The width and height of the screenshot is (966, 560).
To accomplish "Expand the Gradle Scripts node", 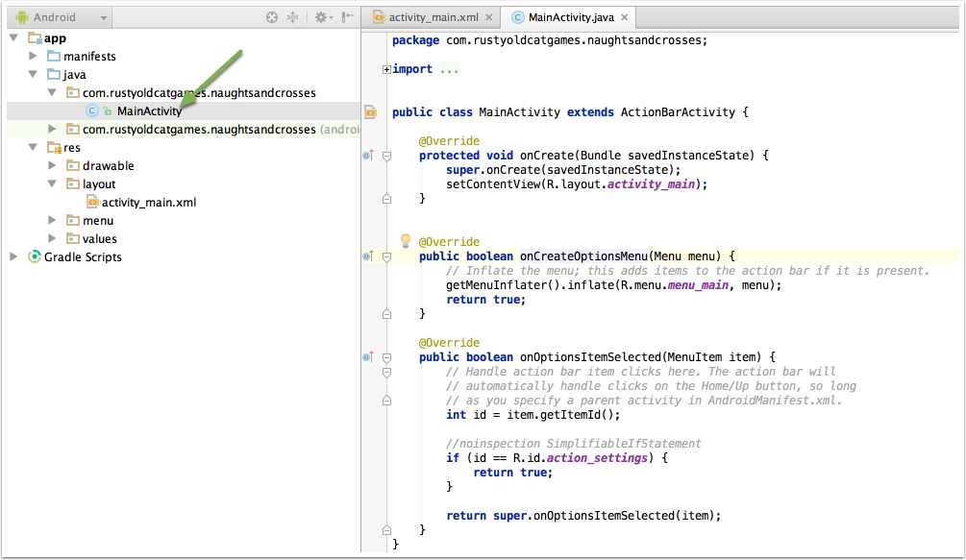I will [14, 256].
